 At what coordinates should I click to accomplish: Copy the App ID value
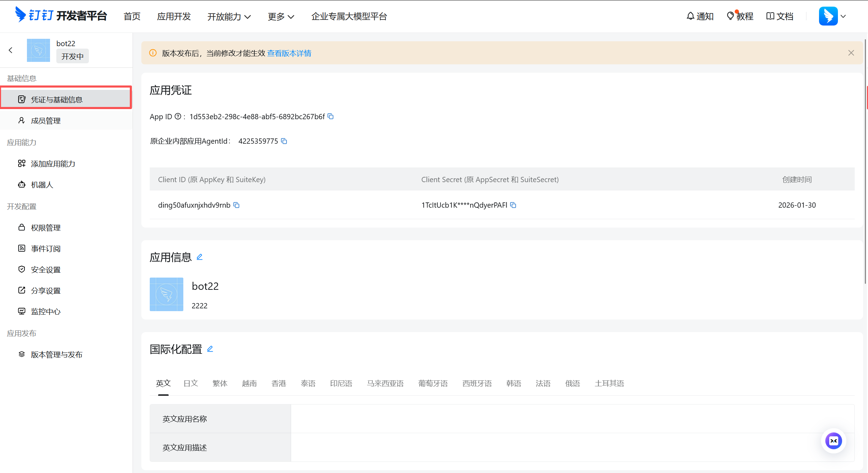[331, 116]
